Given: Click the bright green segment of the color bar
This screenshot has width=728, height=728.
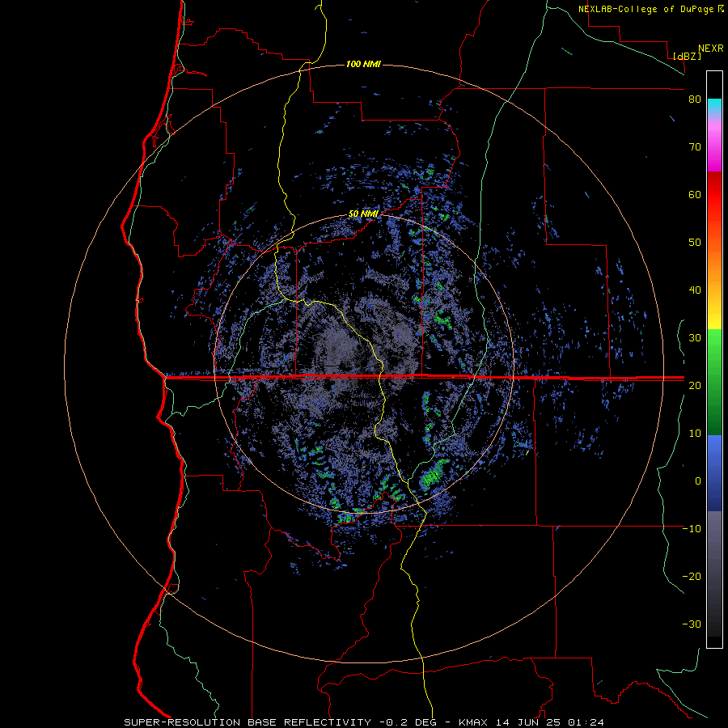Looking at the screenshot, I should click(x=714, y=348).
